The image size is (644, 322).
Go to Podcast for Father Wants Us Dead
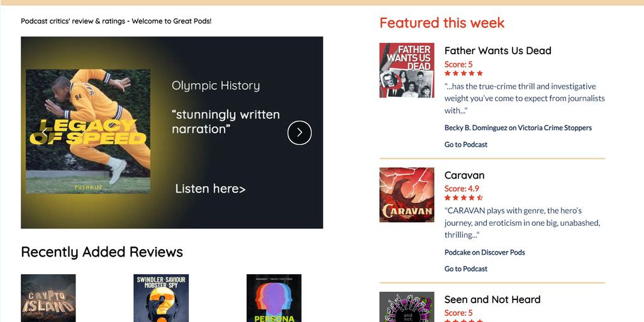click(x=466, y=145)
